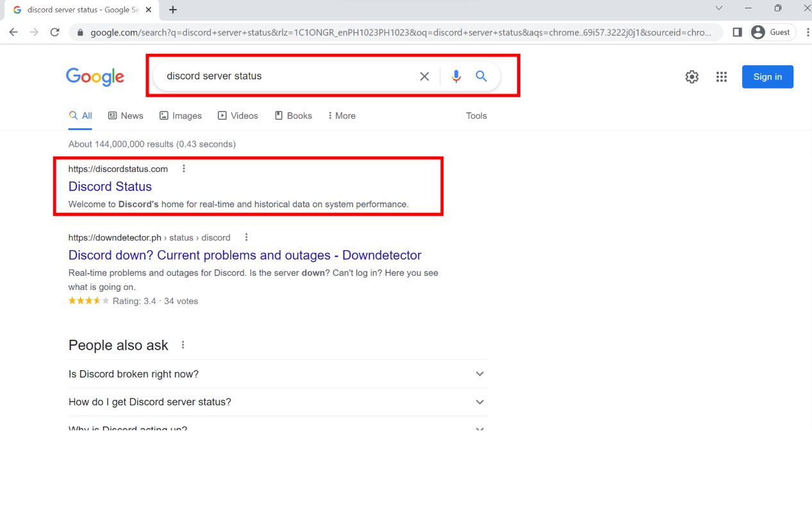Open Chrome three-dot menu

click(x=808, y=32)
